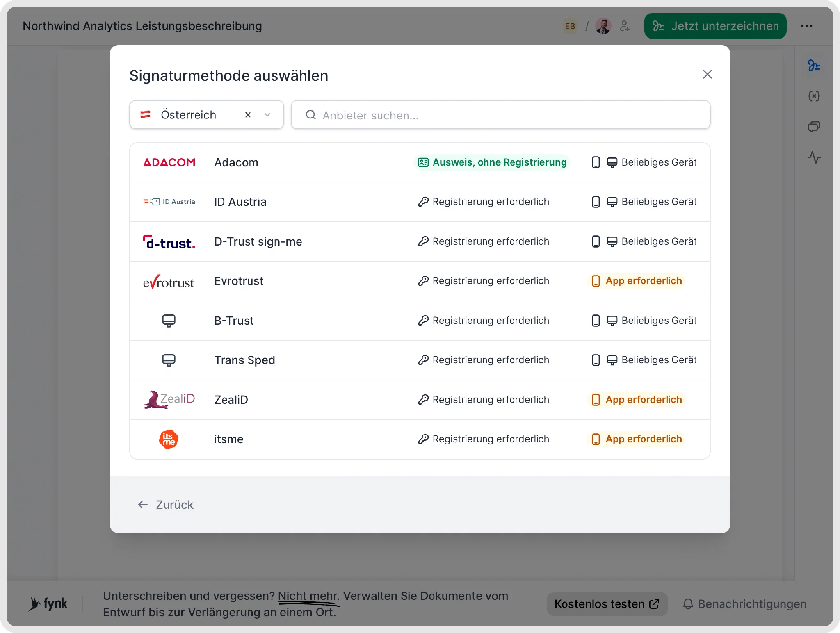
Task: Choose Trans Sped provider
Action: pos(420,360)
